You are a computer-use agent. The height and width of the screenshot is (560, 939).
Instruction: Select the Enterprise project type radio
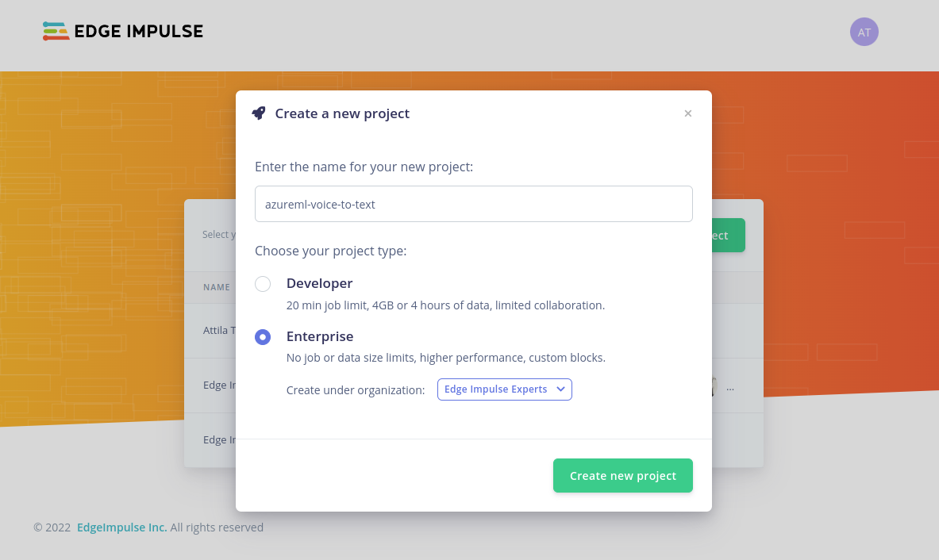pyautogui.click(x=262, y=337)
